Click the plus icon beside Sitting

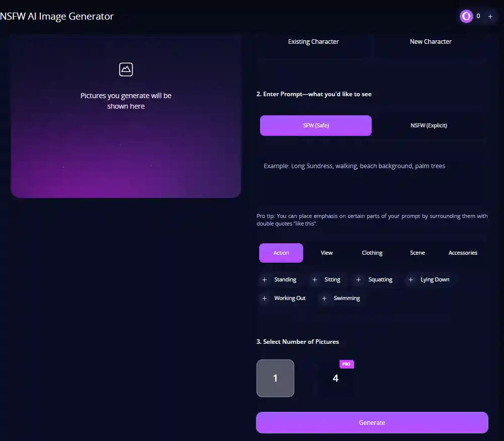[314, 279]
